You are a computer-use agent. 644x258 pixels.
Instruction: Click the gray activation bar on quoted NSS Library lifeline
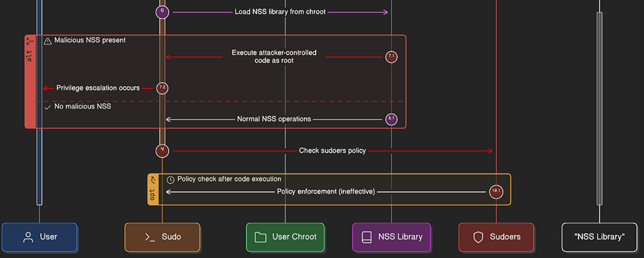[x=599, y=108]
